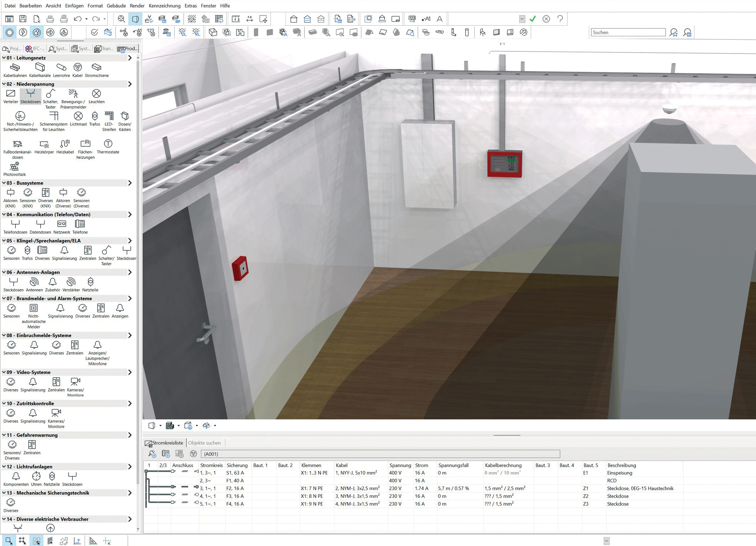This screenshot has height=546, width=756.
Task: Click the green checkmark confirm icon
Action: pos(533,19)
